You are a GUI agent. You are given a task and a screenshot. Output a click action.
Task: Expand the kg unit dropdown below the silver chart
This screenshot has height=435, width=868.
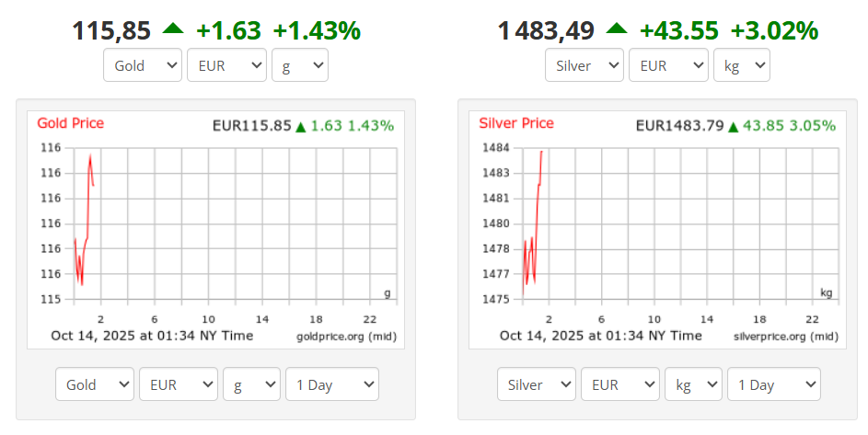click(693, 384)
